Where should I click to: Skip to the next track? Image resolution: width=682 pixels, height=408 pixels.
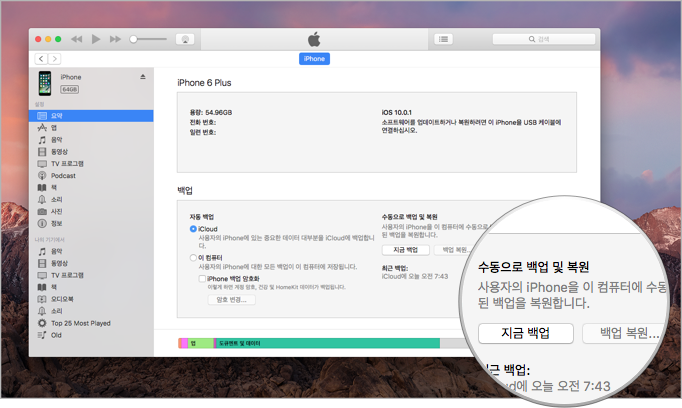coord(115,39)
